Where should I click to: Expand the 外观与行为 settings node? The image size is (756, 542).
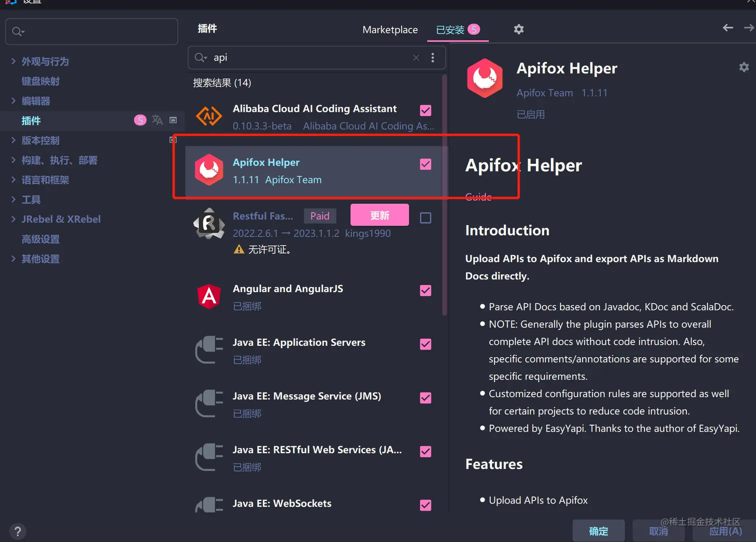(x=13, y=61)
